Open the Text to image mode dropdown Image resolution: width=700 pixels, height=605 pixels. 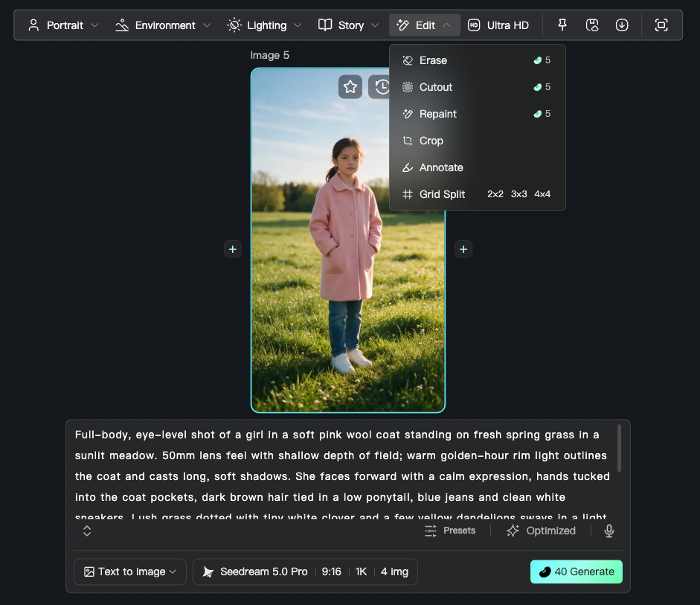130,572
